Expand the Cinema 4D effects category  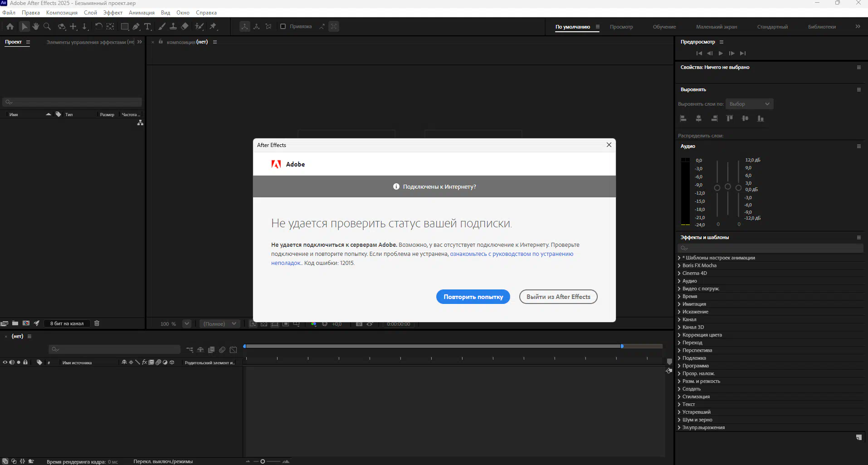[679, 273]
